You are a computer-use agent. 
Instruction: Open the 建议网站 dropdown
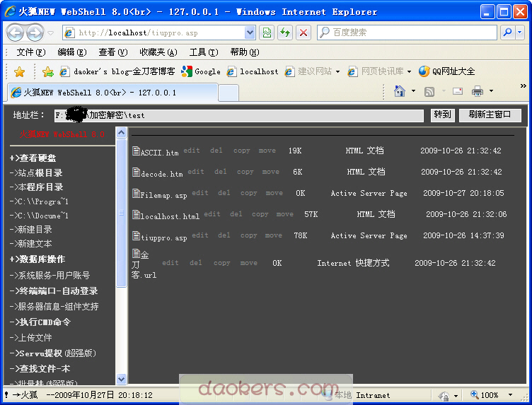(337, 72)
